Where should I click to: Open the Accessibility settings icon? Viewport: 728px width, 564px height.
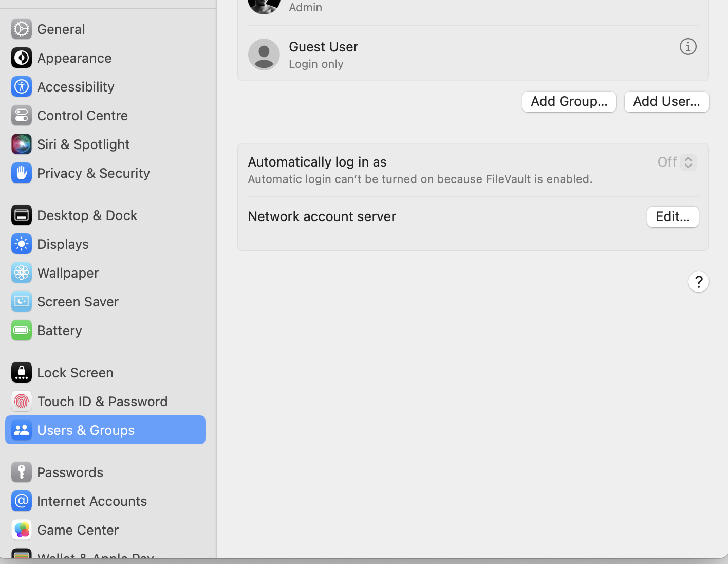point(21,86)
